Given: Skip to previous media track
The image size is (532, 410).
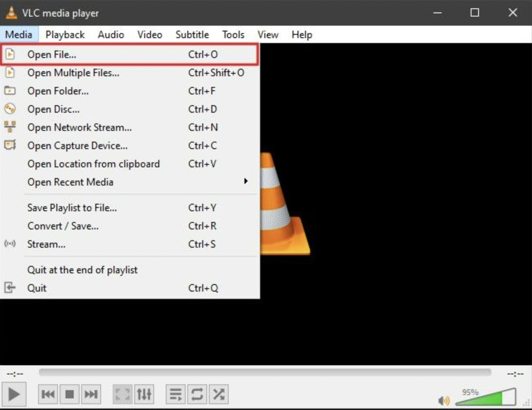Looking at the screenshot, I should 48,394.
